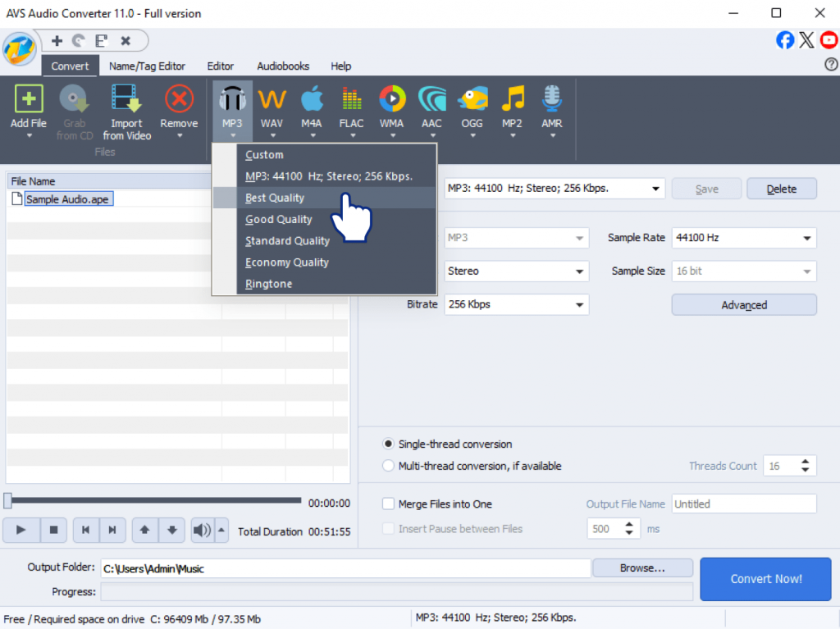Image resolution: width=840 pixels, height=629 pixels.
Task: Select the WAV format icon
Action: tap(272, 100)
